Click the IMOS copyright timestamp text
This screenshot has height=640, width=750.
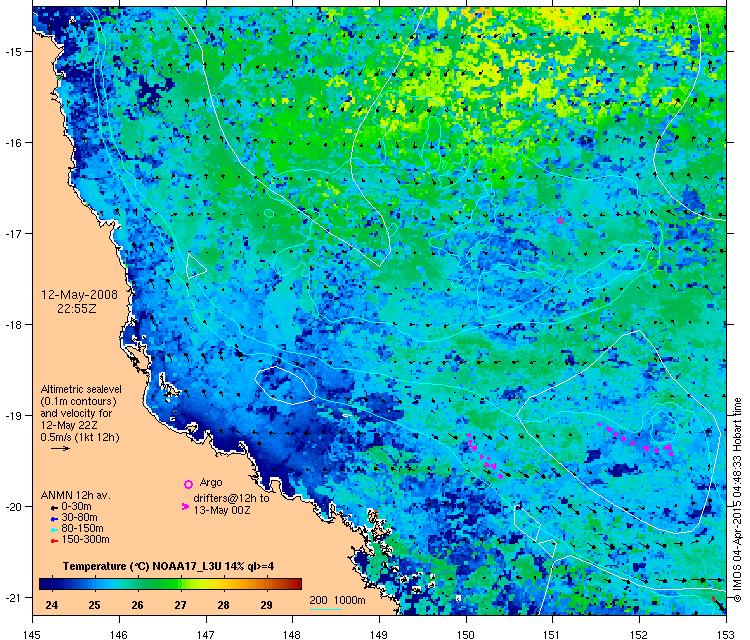[737, 500]
